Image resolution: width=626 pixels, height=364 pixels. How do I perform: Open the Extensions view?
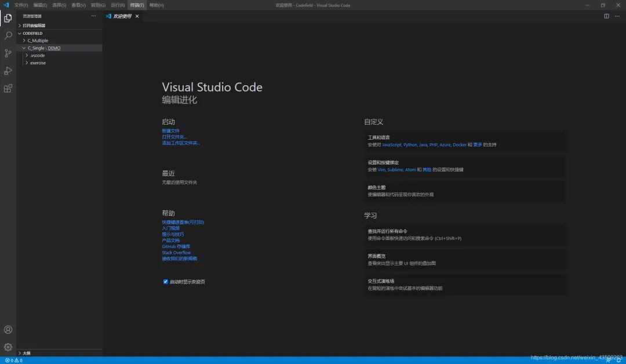point(8,88)
